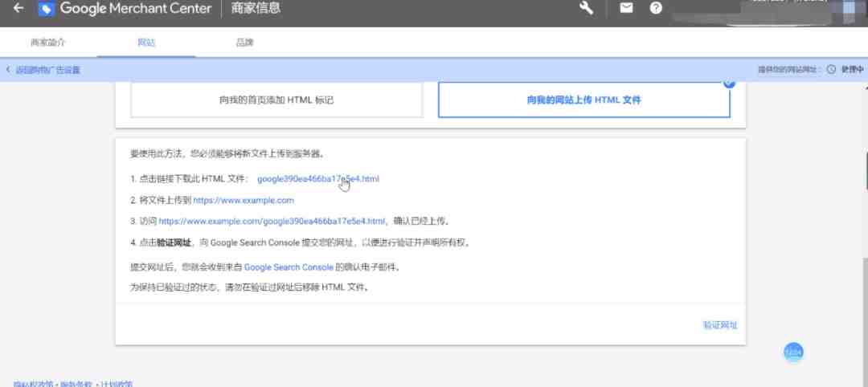Click the 要使用此方法 instruction line
This screenshot has width=868, height=387.
click(227, 153)
